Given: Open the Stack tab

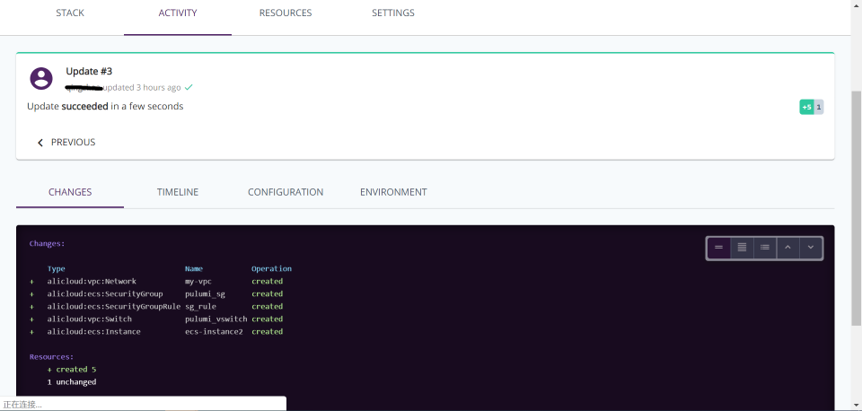Looking at the screenshot, I should tap(70, 13).
